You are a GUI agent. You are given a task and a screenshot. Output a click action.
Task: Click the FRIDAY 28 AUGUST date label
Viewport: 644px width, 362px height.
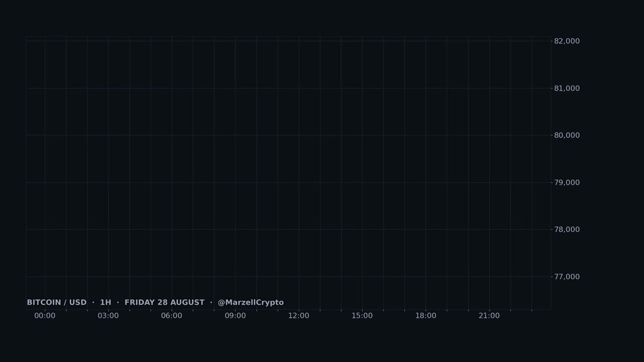click(164, 302)
